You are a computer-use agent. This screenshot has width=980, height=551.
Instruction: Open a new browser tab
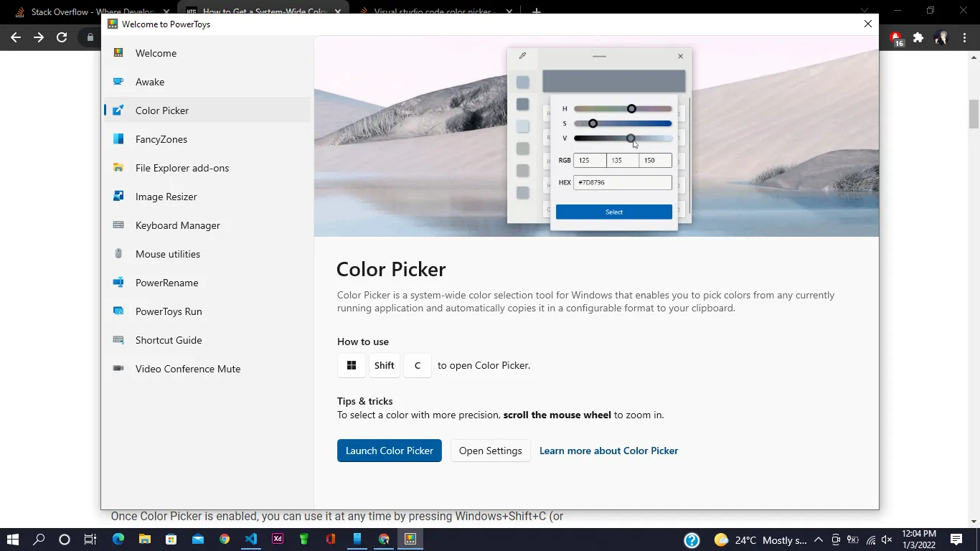coord(536,11)
